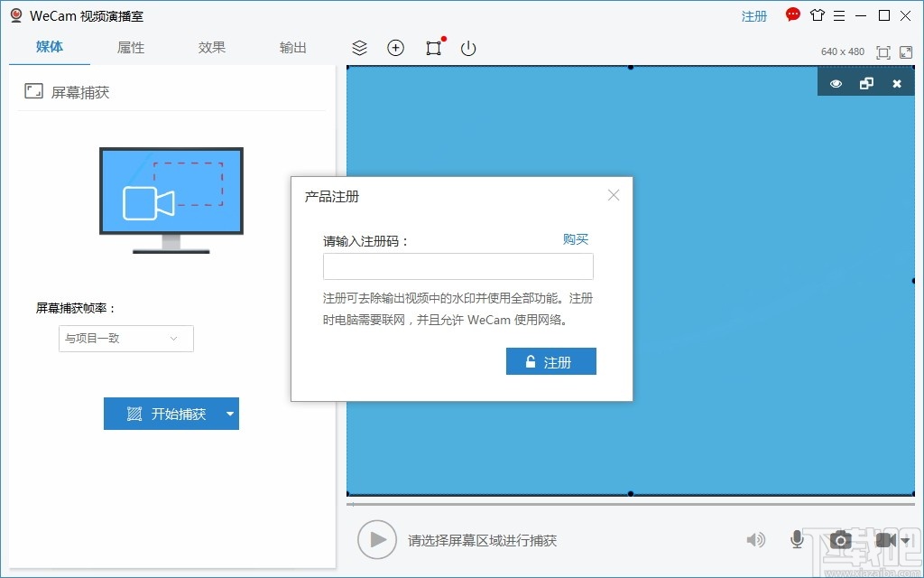Click the fit-to-window icon near 640 x 480
924x578 pixels.
click(x=882, y=51)
